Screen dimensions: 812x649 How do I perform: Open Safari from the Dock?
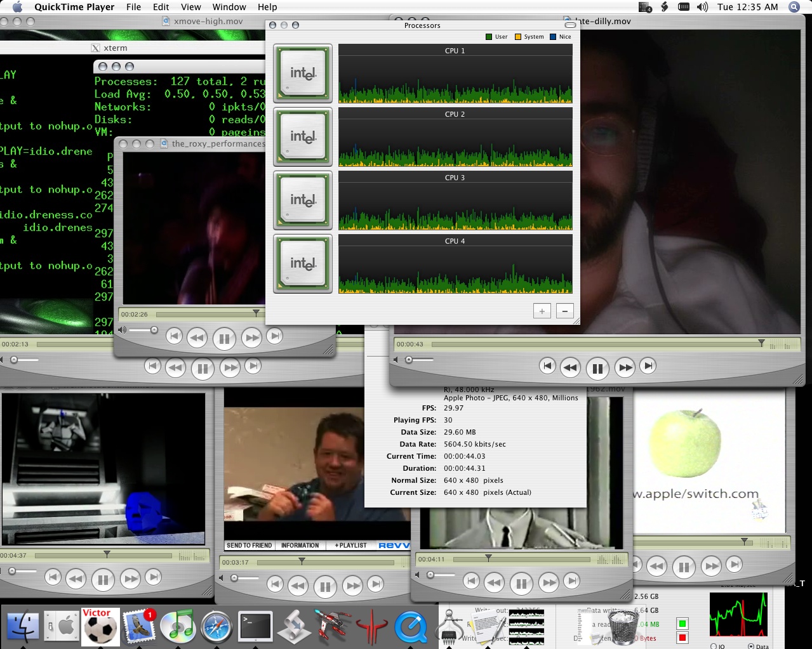(216, 627)
